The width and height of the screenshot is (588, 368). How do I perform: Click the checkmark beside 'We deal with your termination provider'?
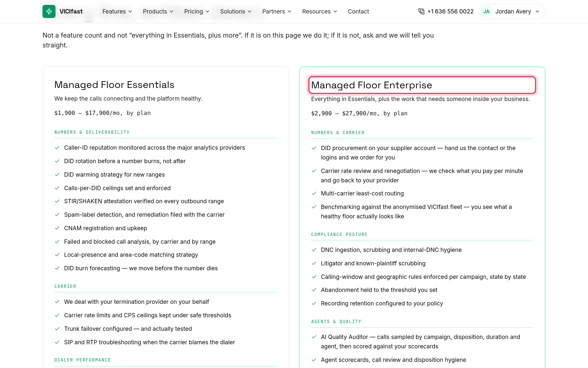pyautogui.click(x=57, y=302)
